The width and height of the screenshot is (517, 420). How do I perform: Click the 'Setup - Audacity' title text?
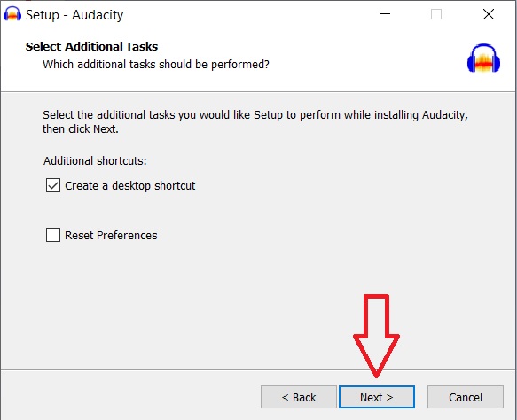pos(74,15)
